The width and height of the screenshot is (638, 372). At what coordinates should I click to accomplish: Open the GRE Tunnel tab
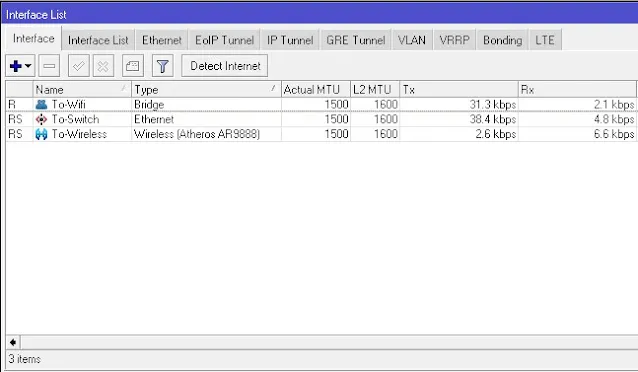click(356, 40)
